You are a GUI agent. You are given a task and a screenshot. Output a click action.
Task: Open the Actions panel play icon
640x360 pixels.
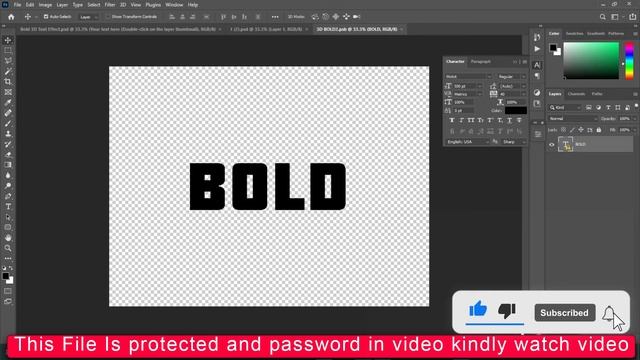(x=537, y=49)
